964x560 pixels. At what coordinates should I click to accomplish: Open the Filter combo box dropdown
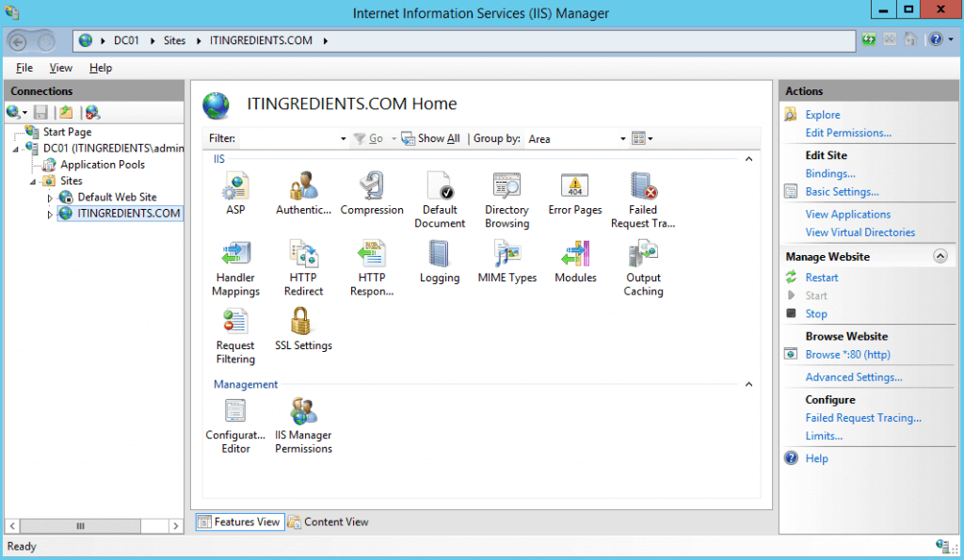[343, 139]
